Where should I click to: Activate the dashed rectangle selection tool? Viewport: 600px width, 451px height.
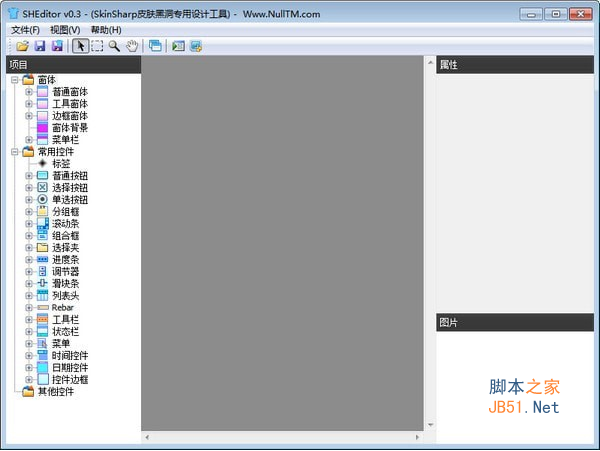(x=97, y=46)
